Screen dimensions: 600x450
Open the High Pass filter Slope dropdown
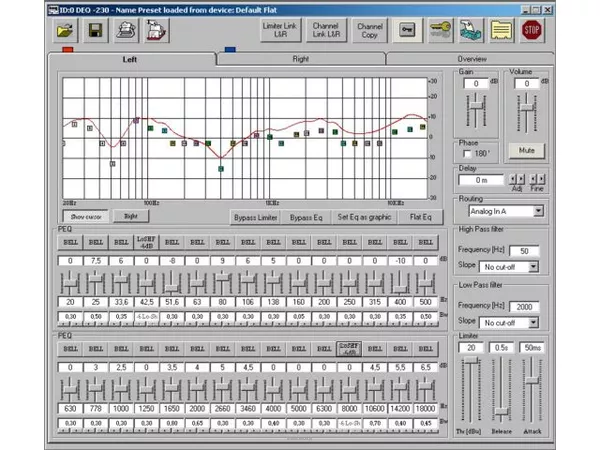[x=533, y=267]
